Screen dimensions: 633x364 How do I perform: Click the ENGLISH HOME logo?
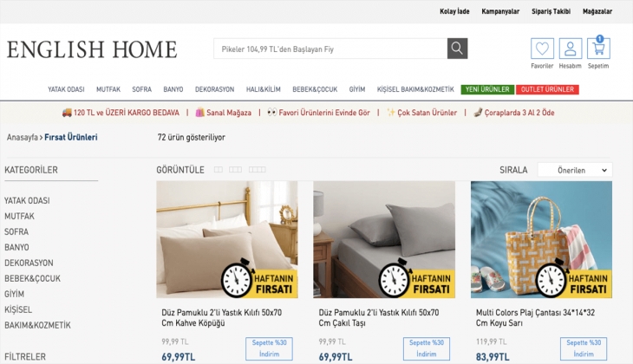click(92, 49)
